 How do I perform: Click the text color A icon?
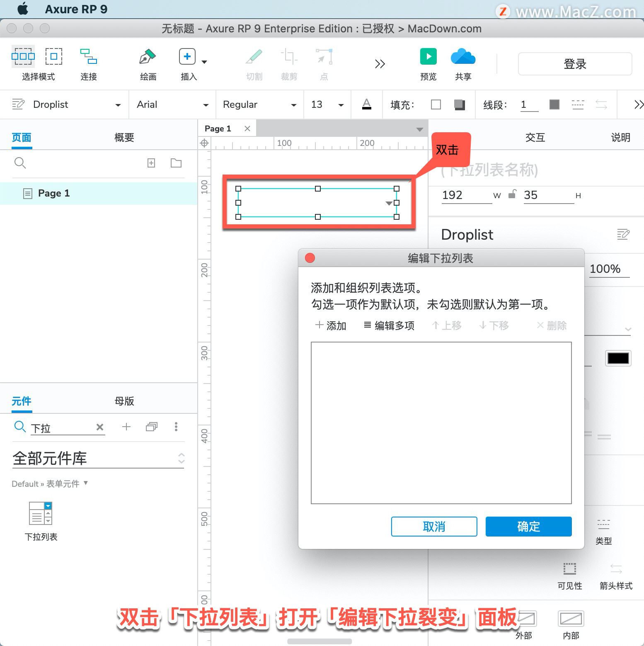pos(367,104)
